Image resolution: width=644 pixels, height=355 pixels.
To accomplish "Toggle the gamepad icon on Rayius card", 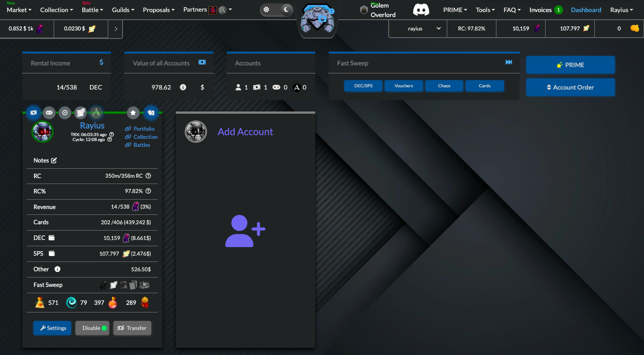I will point(49,112).
